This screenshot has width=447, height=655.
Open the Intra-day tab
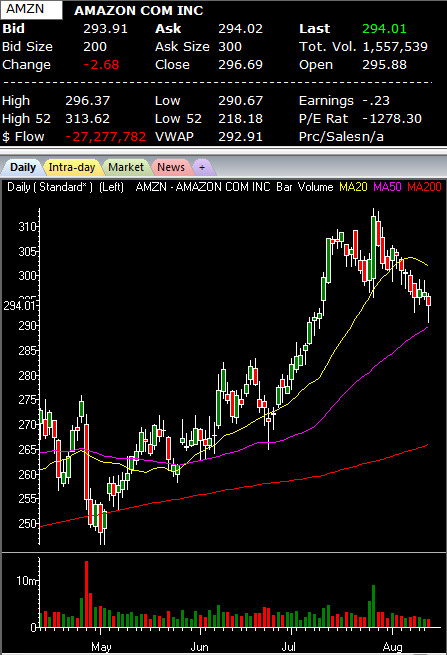[71, 168]
